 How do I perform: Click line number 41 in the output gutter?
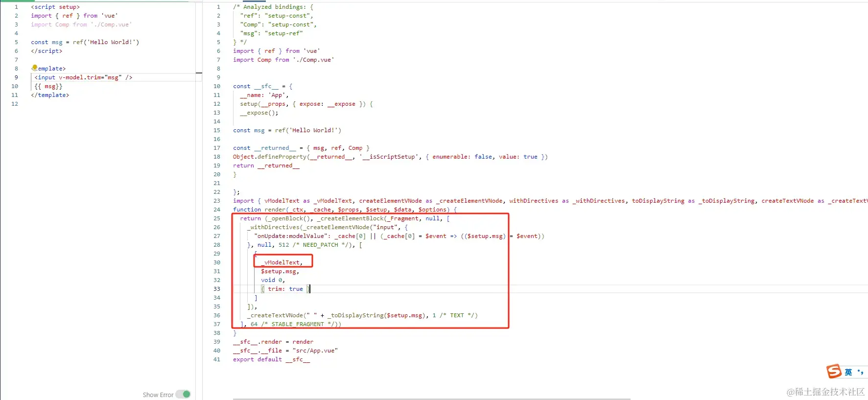(x=217, y=359)
